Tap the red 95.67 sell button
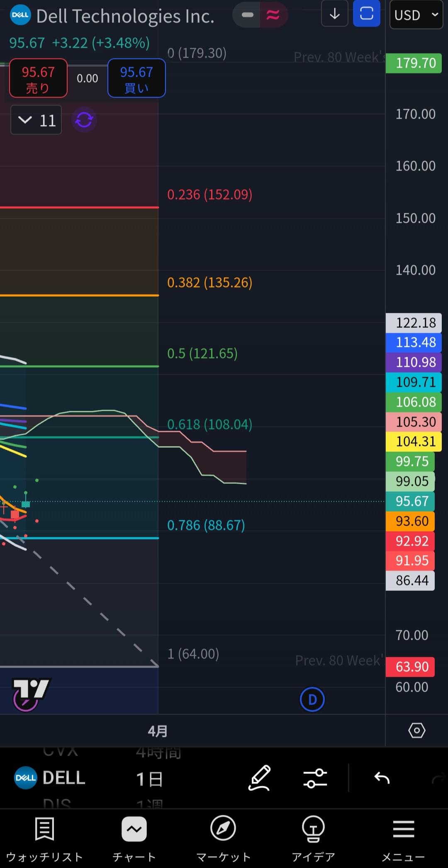 coord(38,78)
